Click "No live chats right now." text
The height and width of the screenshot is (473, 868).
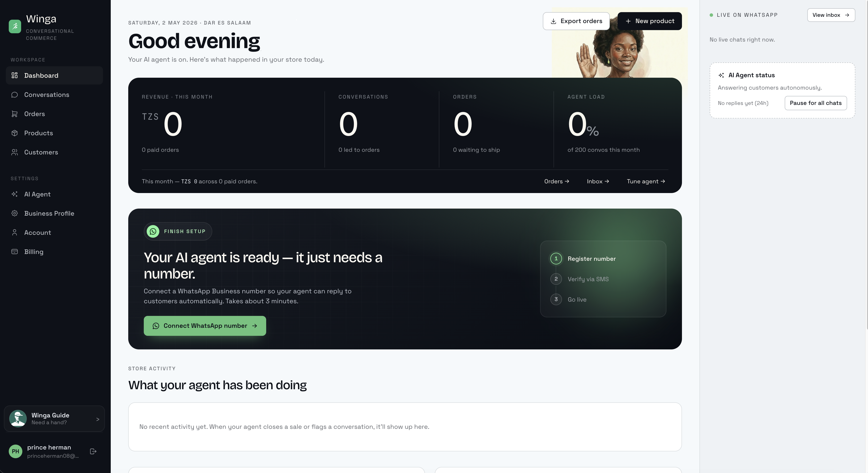tap(742, 40)
